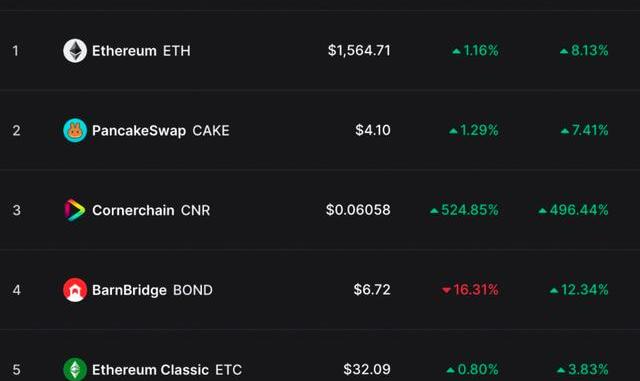Click the Ethereum Classic green logo icon
640x381 pixels.
pos(75,369)
